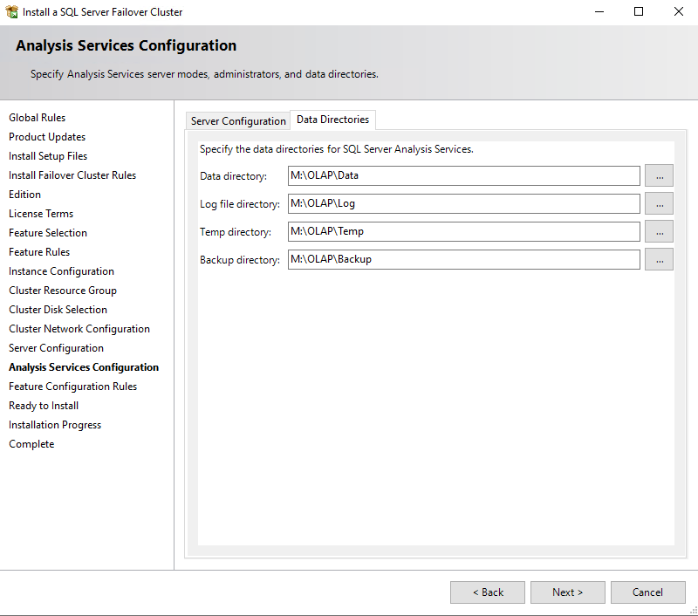This screenshot has width=698, height=616.
Task: Click the Backup directory label
Action: click(x=240, y=260)
